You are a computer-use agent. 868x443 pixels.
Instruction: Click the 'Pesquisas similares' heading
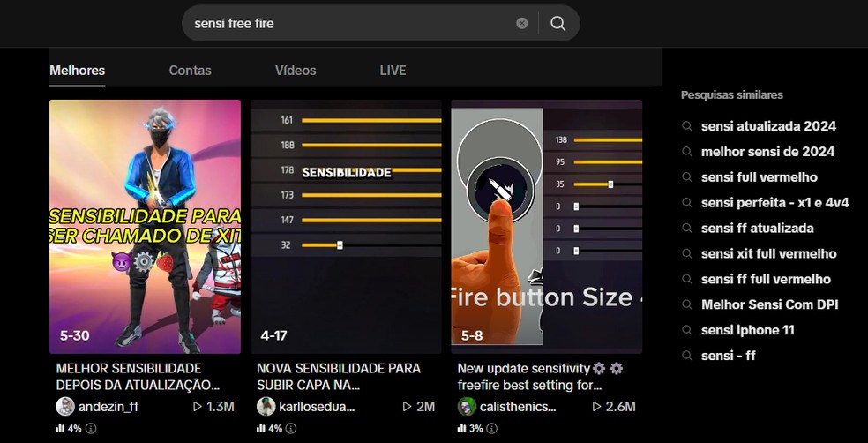(732, 94)
